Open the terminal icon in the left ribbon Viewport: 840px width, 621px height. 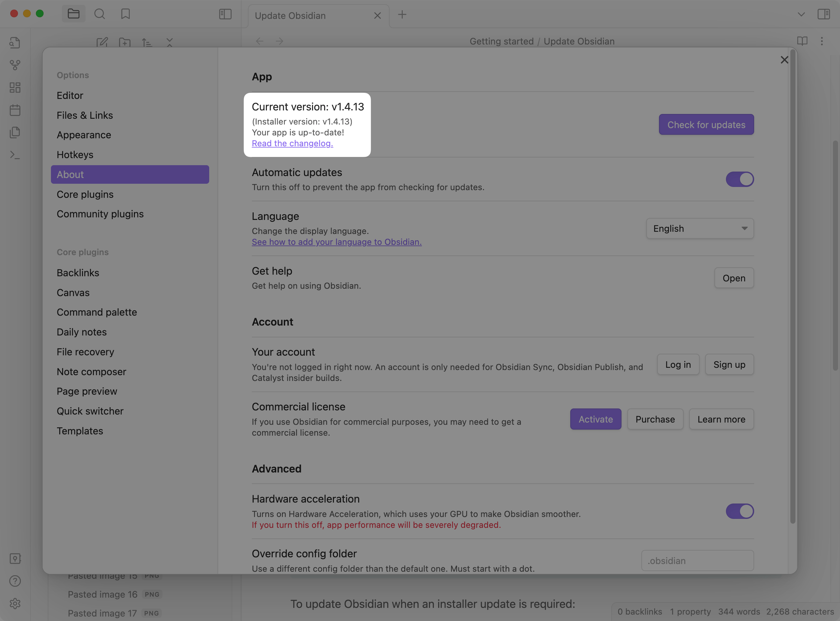coord(15,155)
